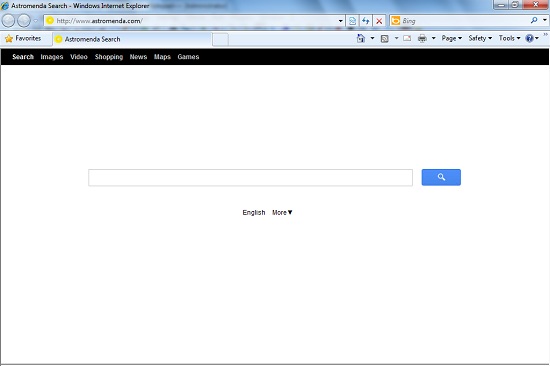Close the Internet Explorer window

(x=536, y=5)
